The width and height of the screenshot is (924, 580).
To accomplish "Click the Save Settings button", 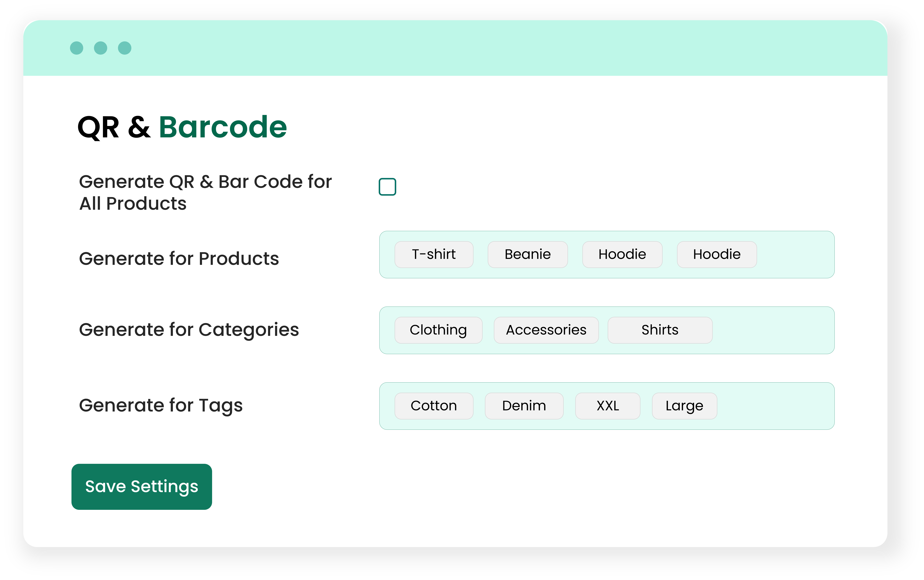I will pyautogui.click(x=141, y=486).
